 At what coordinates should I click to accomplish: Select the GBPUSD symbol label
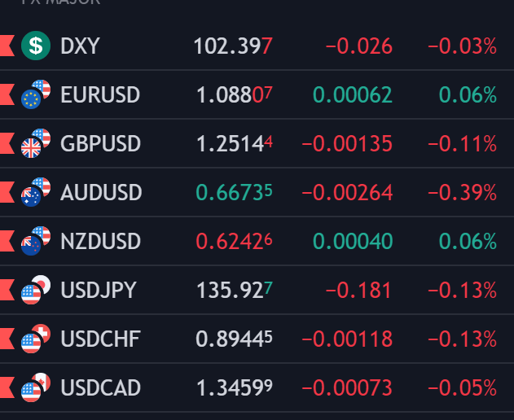click(100, 144)
